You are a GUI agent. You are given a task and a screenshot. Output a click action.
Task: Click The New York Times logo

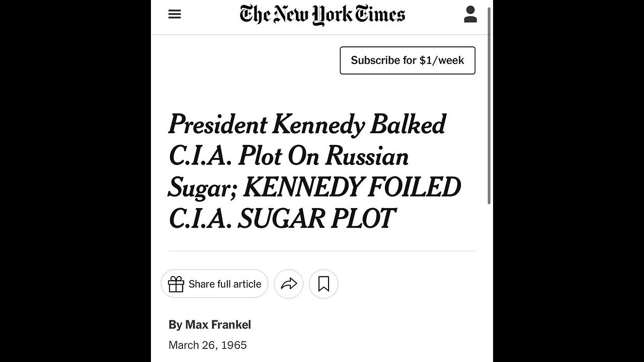(x=322, y=15)
